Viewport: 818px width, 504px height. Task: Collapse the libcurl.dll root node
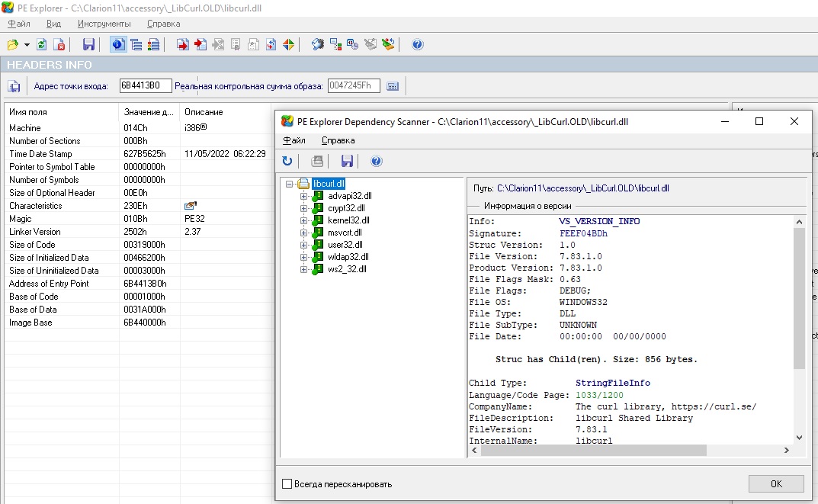click(289, 184)
